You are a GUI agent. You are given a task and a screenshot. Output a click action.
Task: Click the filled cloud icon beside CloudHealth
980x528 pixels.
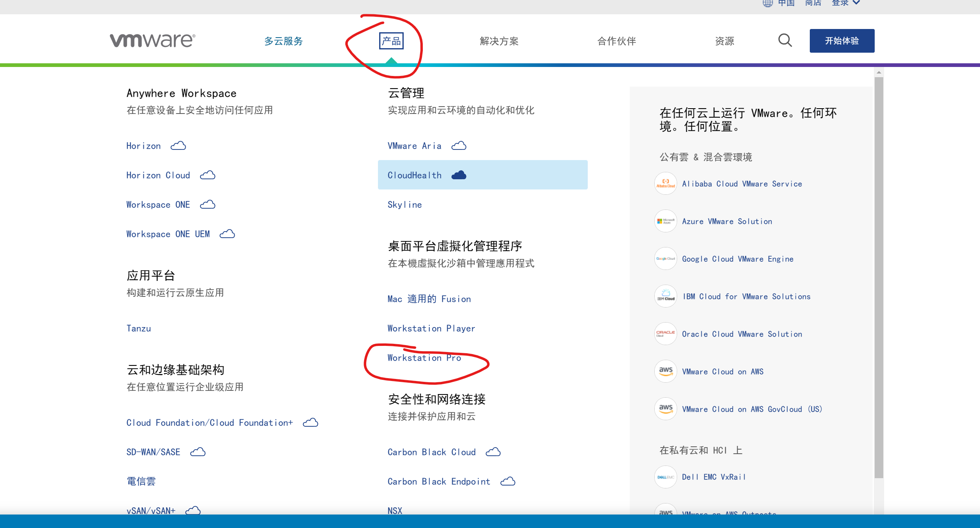459,175
